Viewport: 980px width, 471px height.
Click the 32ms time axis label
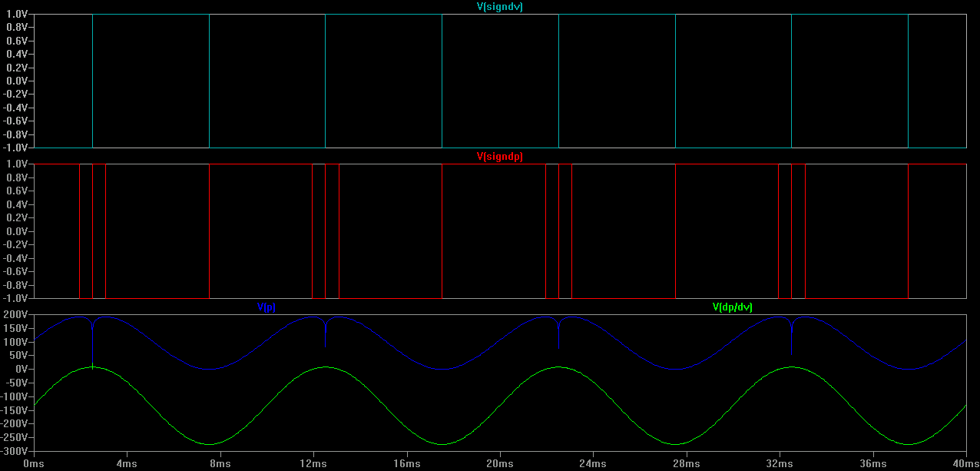point(780,463)
